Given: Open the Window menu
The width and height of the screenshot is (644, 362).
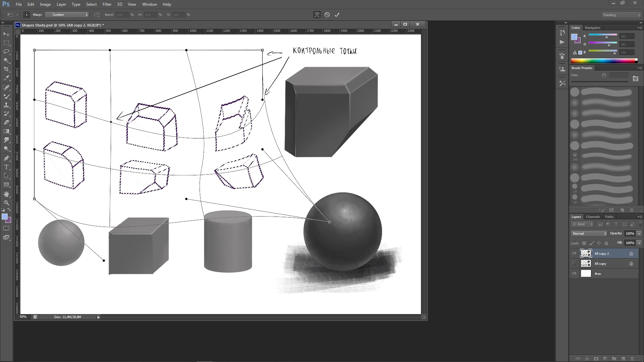Looking at the screenshot, I should click(x=149, y=4).
